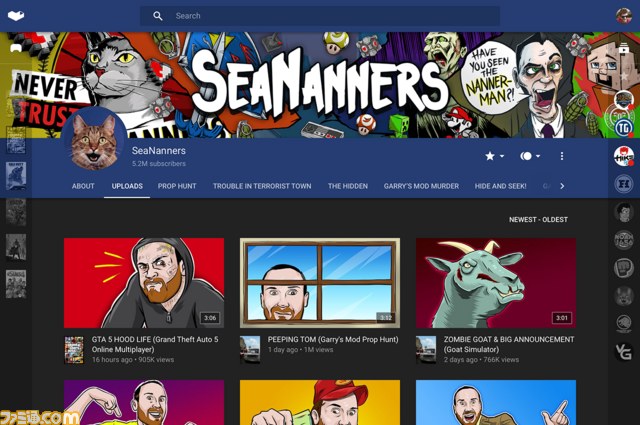The width and height of the screenshot is (640, 425).
Task: Open the three-dot more options menu
Action: [562, 156]
